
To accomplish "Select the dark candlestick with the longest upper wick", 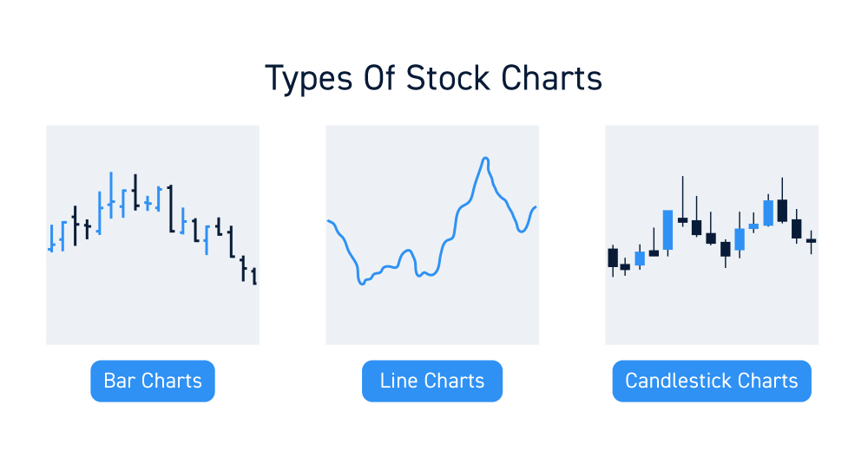I will click(682, 219).
